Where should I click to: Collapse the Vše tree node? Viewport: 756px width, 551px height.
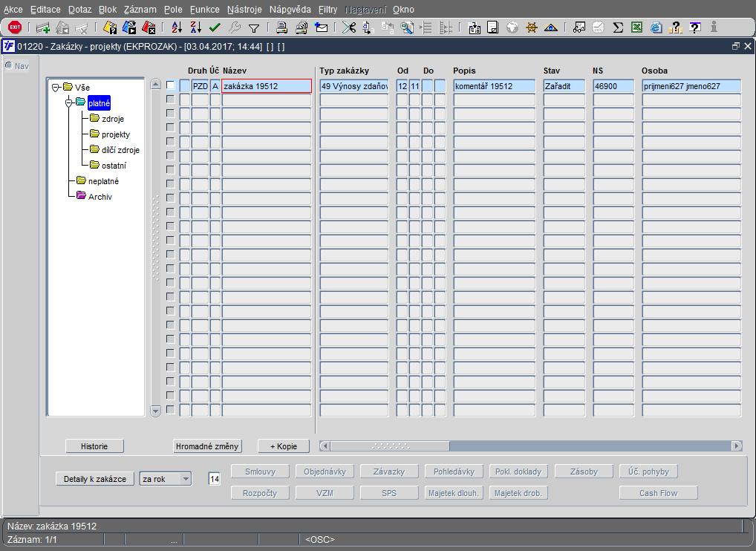tap(56, 88)
